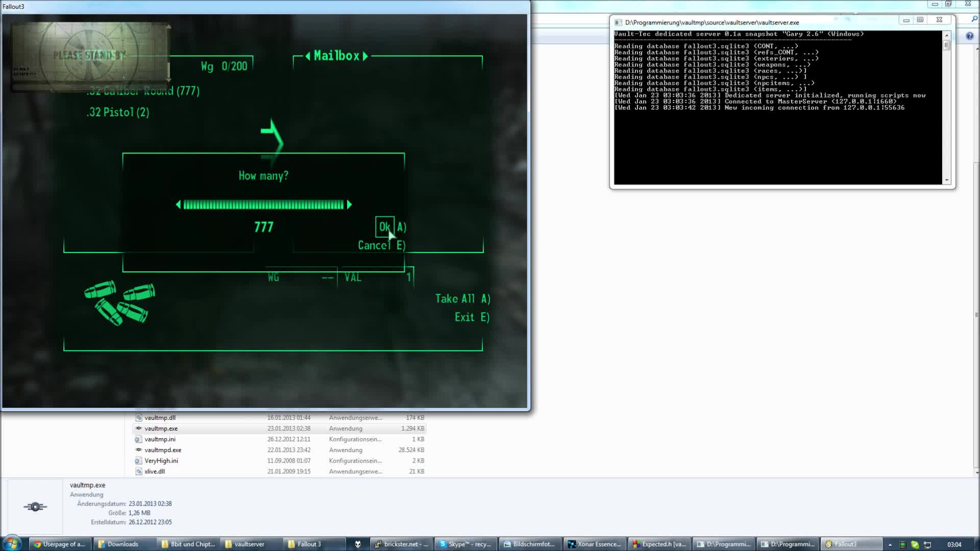Click the vaultmp.dll gear icon

click(x=138, y=417)
